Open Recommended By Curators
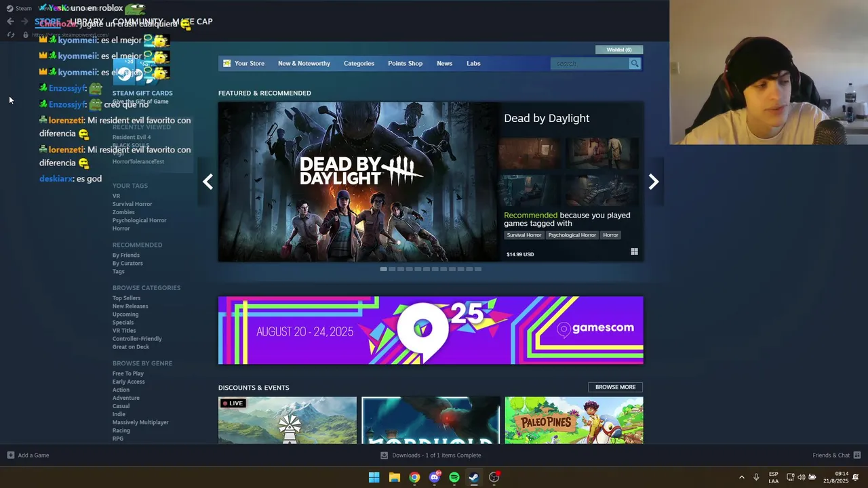This screenshot has height=488, width=868. coord(127,263)
